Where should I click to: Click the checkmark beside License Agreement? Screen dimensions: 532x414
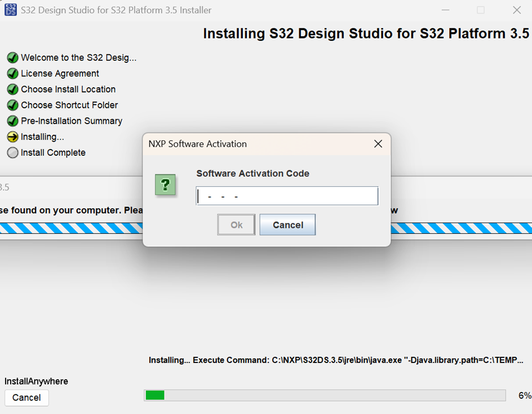pos(12,74)
